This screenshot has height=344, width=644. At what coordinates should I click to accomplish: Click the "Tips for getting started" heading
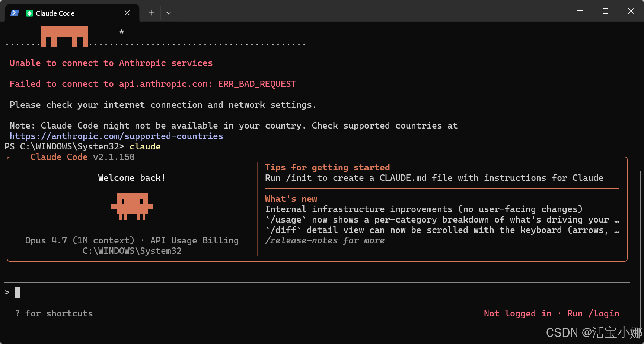click(328, 167)
